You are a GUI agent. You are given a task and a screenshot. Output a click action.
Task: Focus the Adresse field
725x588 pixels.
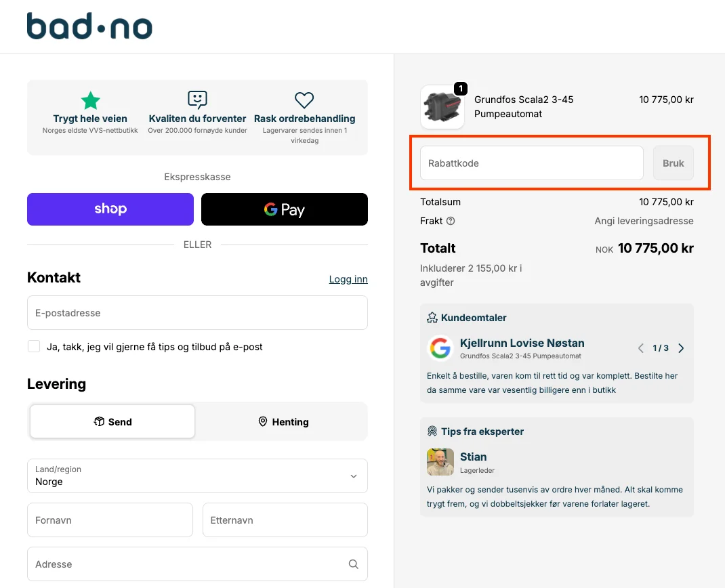tap(197, 564)
